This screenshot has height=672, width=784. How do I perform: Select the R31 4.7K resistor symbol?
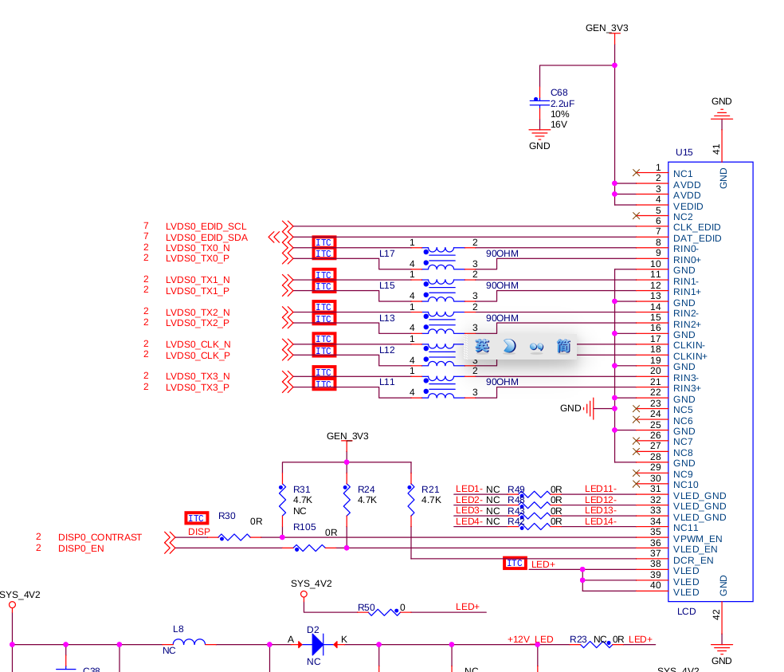tap(283, 500)
